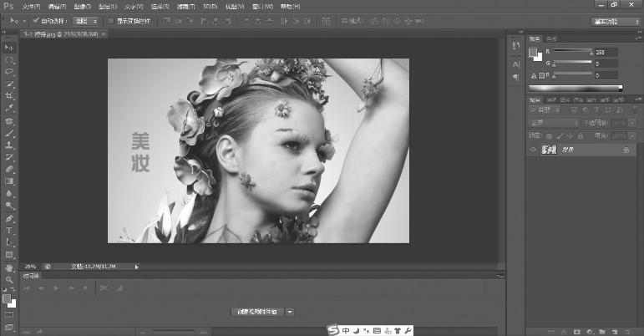
Task: Uncheck the 自动选择 auto-select checkbox
Action: (35, 20)
